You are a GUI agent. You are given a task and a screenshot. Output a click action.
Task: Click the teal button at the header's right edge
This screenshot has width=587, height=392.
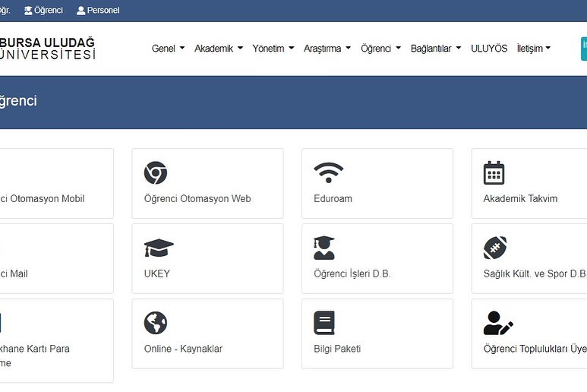584,49
